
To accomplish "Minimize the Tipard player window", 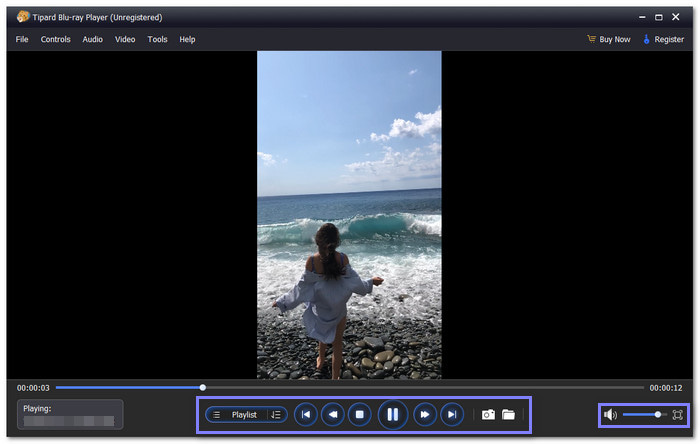I will [x=642, y=17].
